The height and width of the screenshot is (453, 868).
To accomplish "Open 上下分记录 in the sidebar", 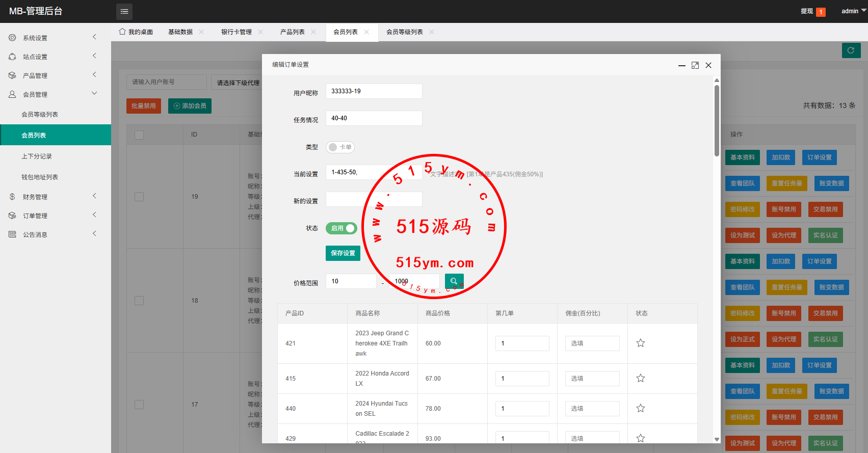I will pyautogui.click(x=37, y=156).
